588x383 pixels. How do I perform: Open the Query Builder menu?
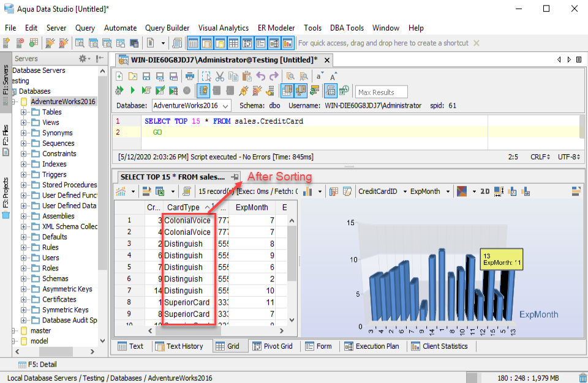click(x=167, y=28)
